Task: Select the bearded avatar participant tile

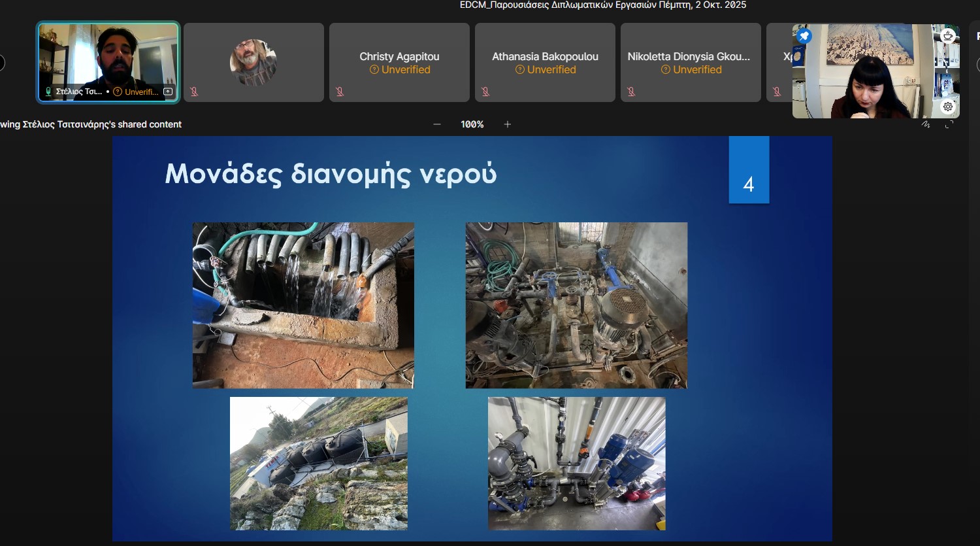Action: (253, 63)
